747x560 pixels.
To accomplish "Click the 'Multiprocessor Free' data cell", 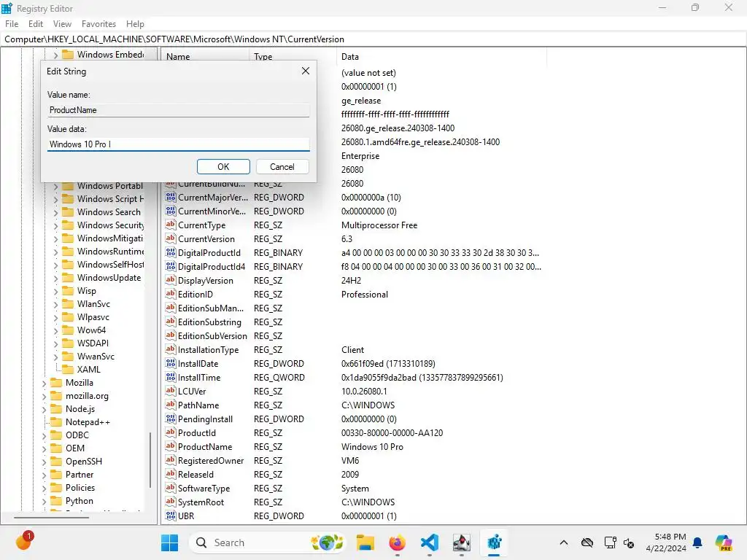I will (x=379, y=225).
